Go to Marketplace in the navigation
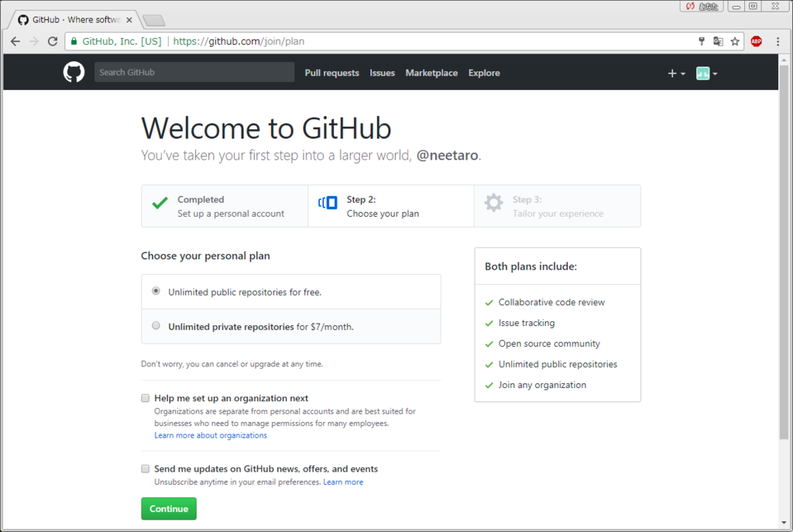Screen dimensions: 793x532 click(x=431, y=73)
